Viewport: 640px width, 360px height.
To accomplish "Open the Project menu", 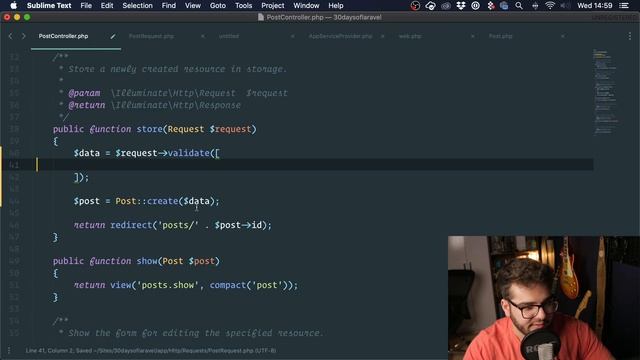I will coord(273,6).
